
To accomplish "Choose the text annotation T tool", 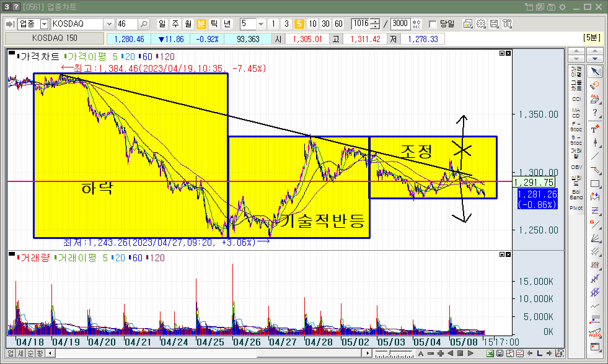I will click(x=595, y=128).
